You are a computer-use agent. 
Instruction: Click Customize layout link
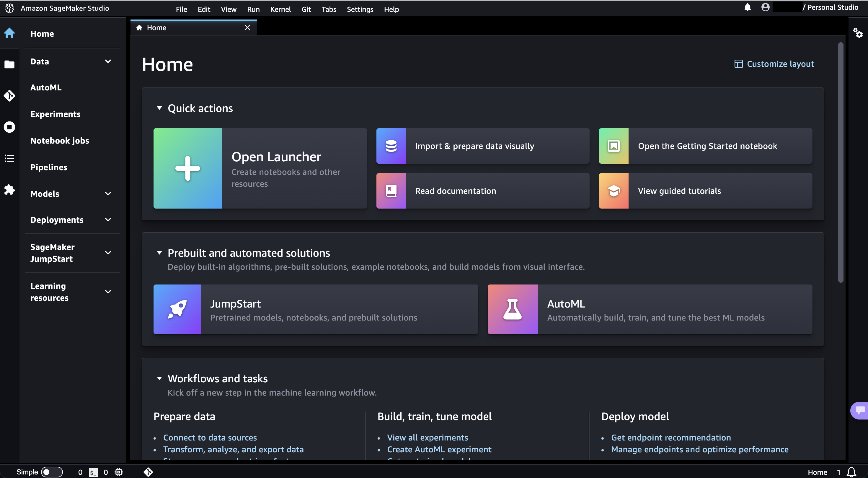[x=774, y=64]
